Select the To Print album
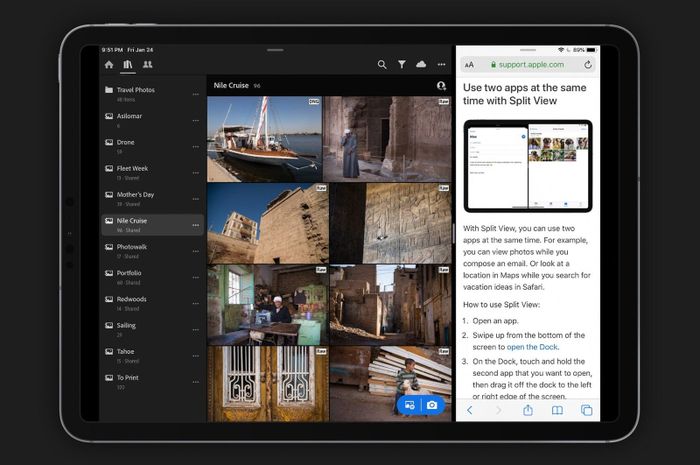Screen dimensions: 700x465 click(x=152, y=382)
